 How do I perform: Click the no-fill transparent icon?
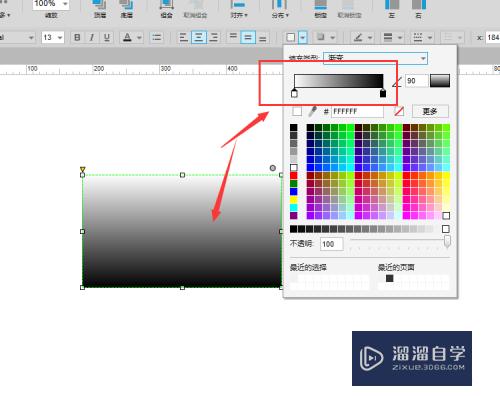pyautogui.click(x=399, y=111)
